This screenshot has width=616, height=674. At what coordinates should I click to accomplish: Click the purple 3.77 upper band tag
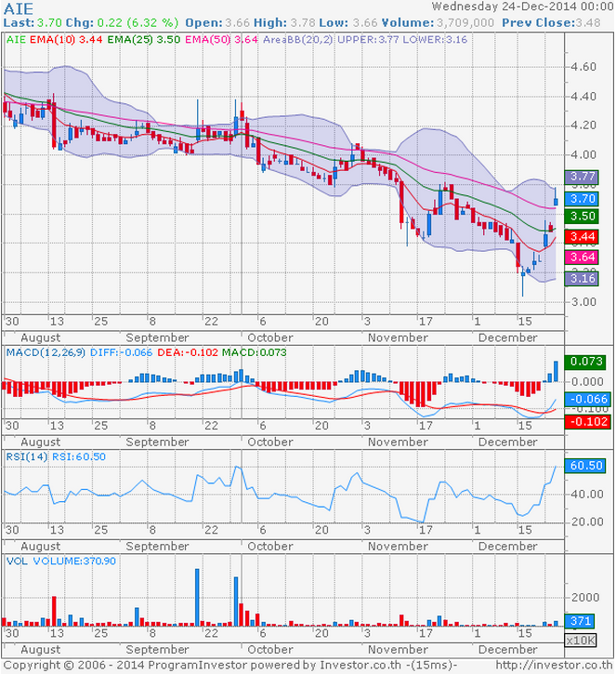click(582, 177)
